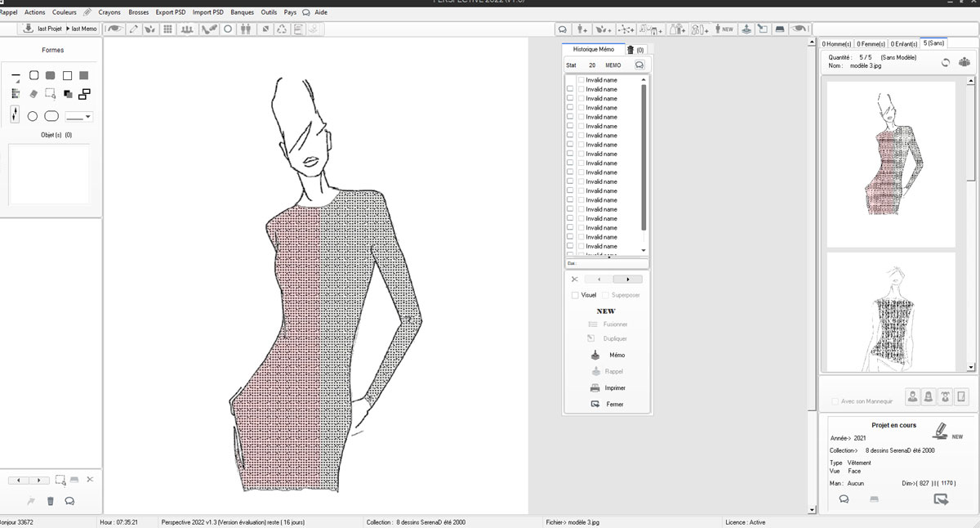Click the trash icon in bottom-left panel
This screenshot has width=980, height=528.
[x=51, y=501]
